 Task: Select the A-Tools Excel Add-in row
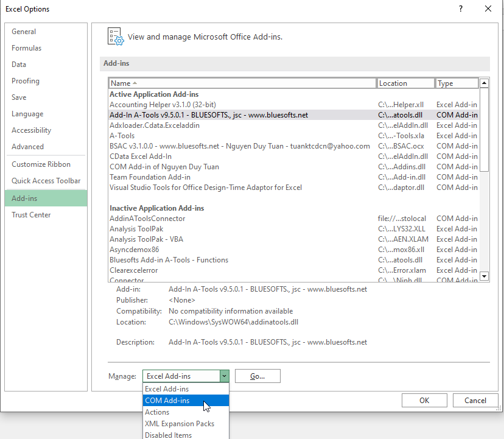(x=294, y=135)
